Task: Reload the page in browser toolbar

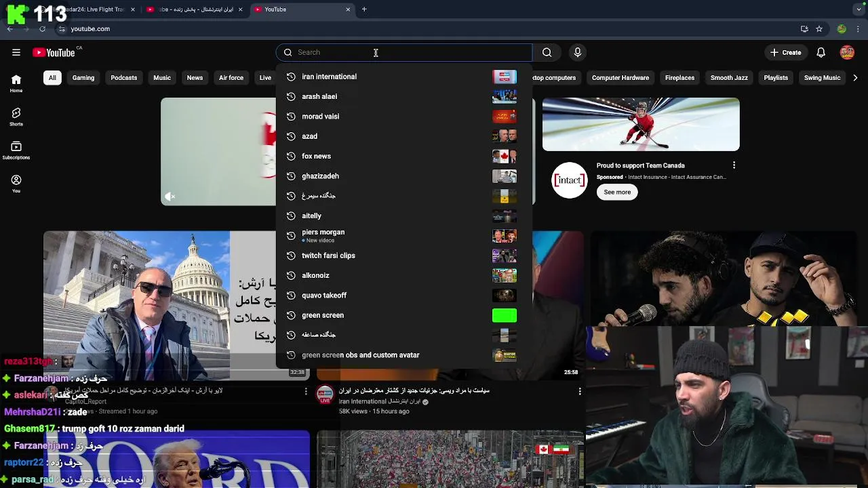Action: click(42, 29)
